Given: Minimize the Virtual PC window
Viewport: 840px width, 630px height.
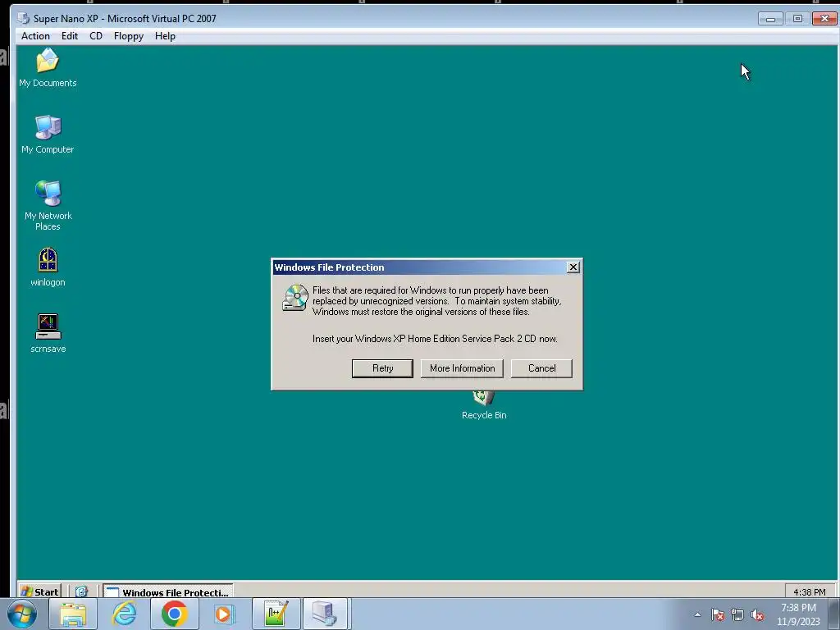Looking at the screenshot, I should coord(771,19).
